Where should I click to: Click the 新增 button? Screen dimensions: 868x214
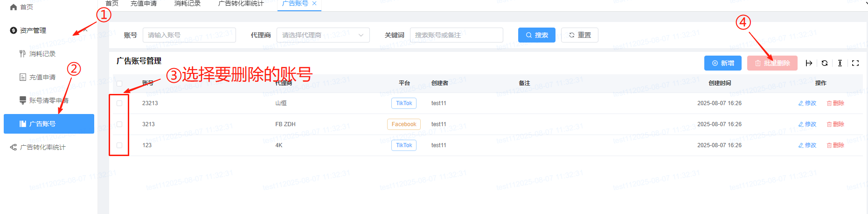click(x=722, y=63)
